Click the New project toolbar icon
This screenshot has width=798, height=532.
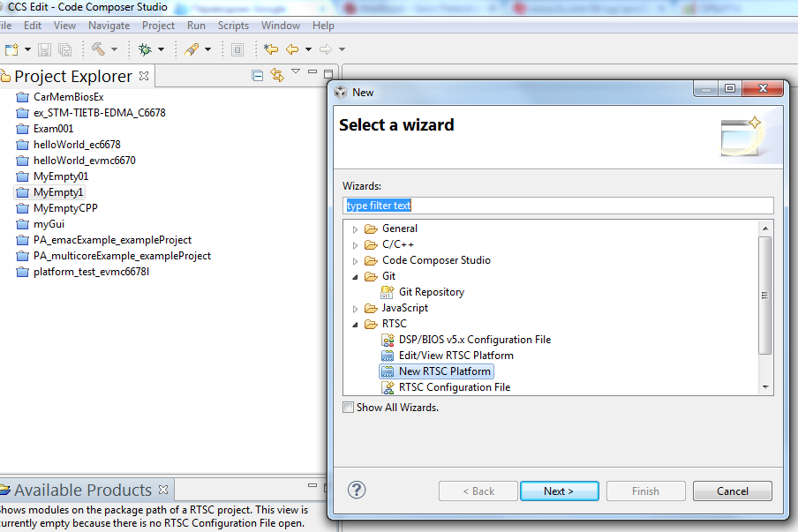(11, 49)
